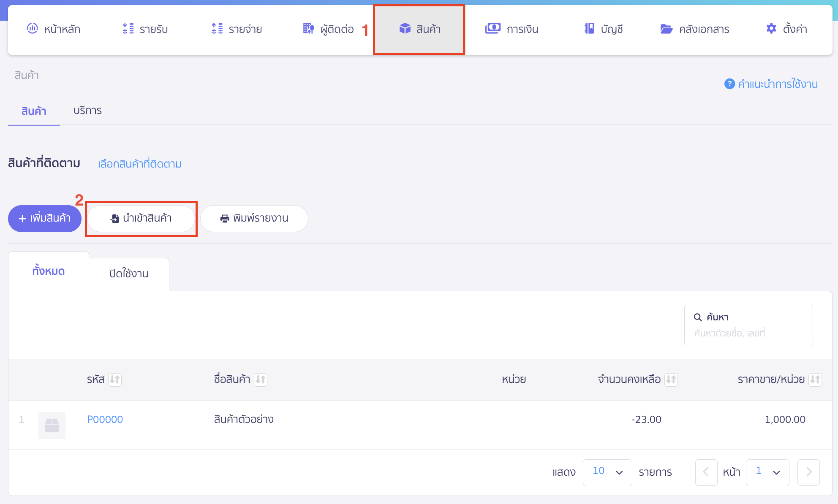Switch to the บริการ tab
838x504 pixels.
pyautogui.click(x=87, y=111)
